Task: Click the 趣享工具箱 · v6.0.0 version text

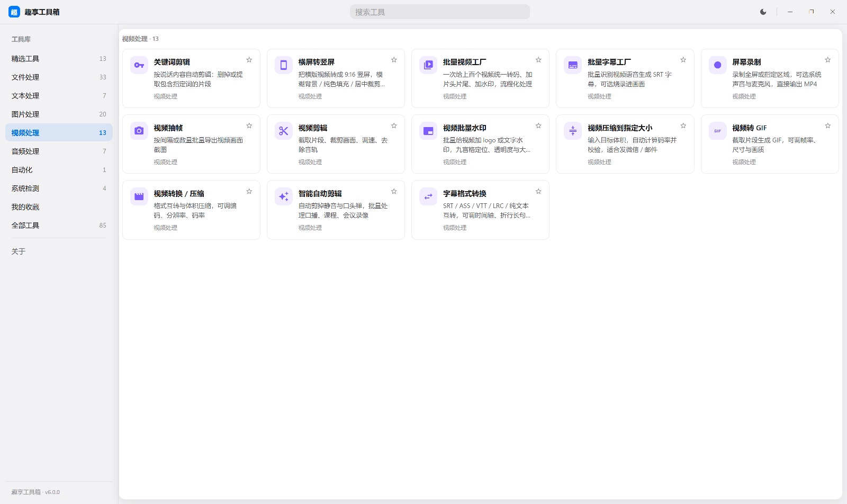Action: coord(35,492)
